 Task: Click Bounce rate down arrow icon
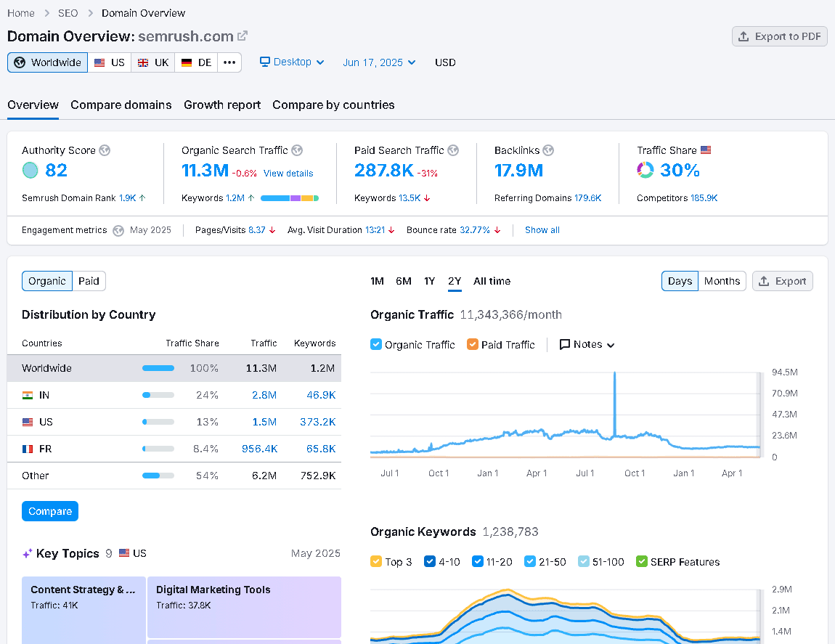[497, 230]
